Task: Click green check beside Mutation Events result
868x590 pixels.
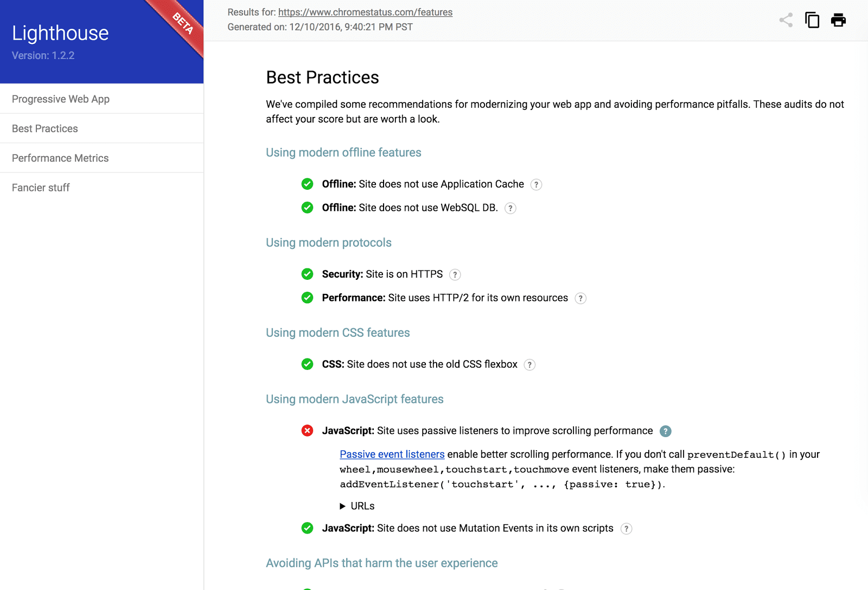Action: (307, 528)
